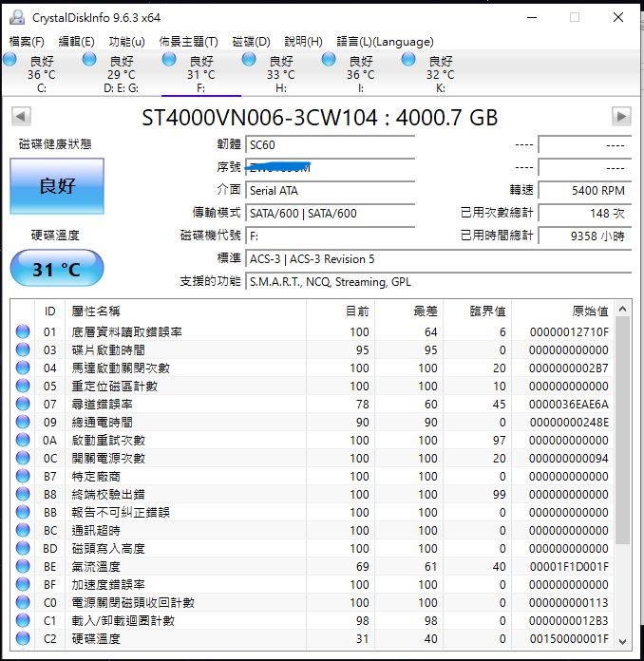Select raw value 0000036EAE6A
Image resolution: width=644 pixels, height=661 pixels.
569,404
